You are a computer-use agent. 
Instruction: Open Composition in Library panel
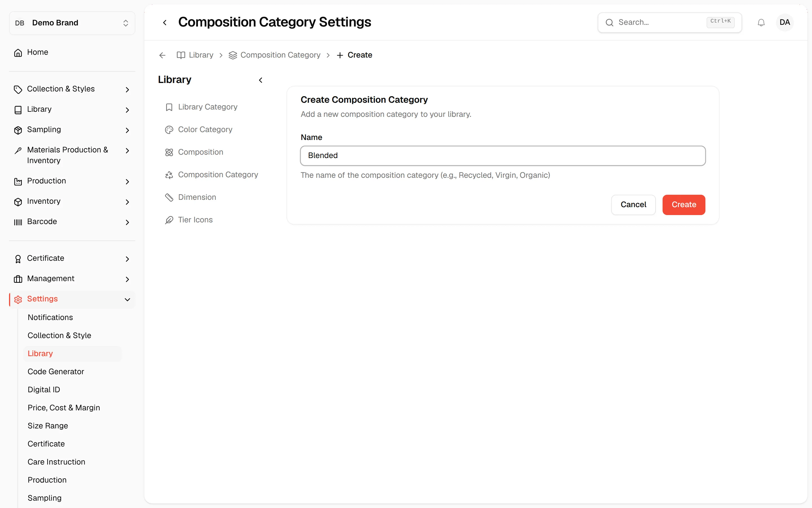pyautogui.click(x=201, y=152)
